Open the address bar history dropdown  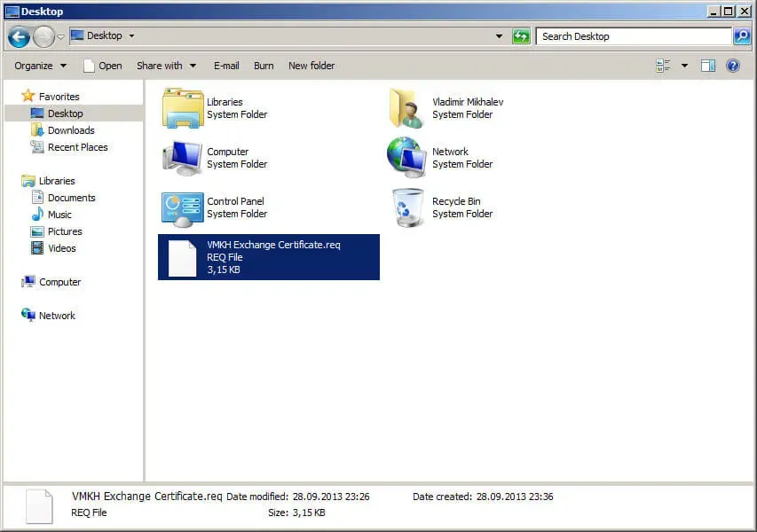pyautogui.click(x=499, y=36)
